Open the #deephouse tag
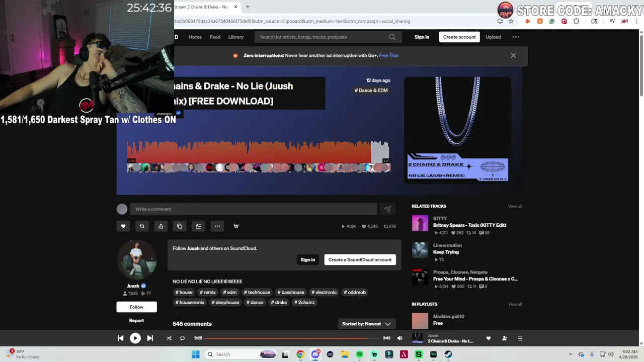 225,302
